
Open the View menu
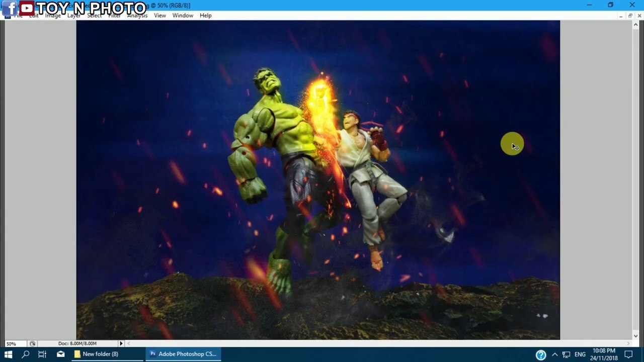coord(160,16)
